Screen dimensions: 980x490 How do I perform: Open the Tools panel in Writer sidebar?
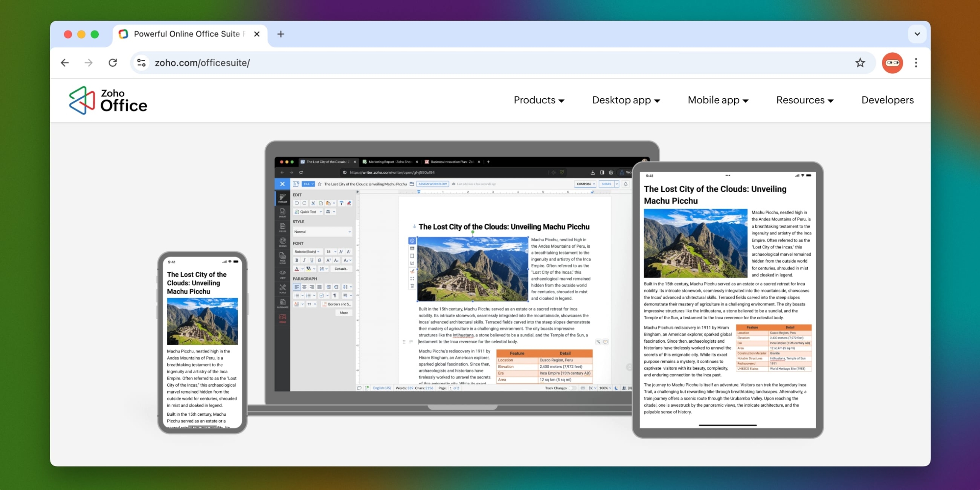[283, 289]
